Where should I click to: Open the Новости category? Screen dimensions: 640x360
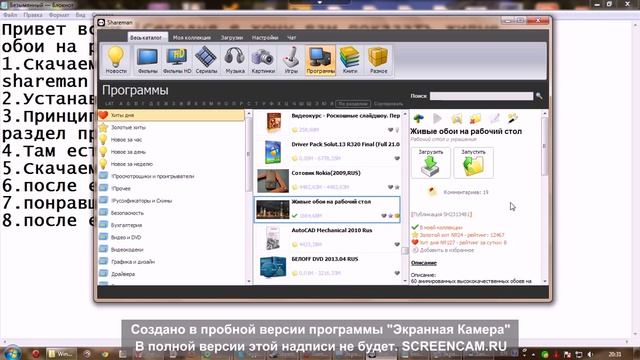point(116,60)
